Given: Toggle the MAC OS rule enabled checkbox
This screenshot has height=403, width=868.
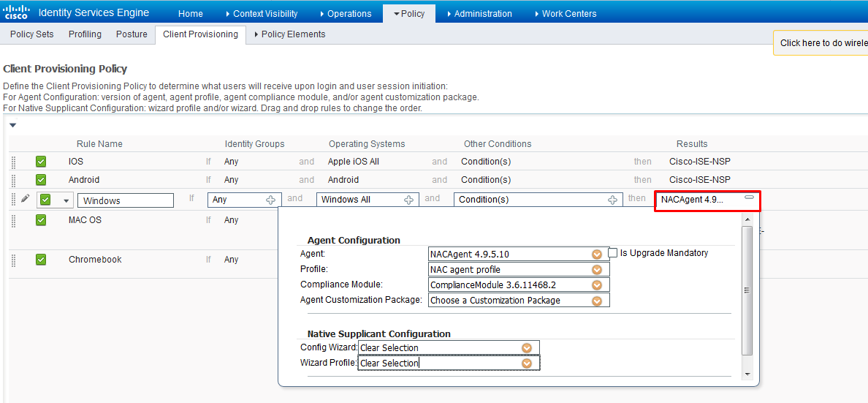Looking at the screenshot, I should point(40,220).
